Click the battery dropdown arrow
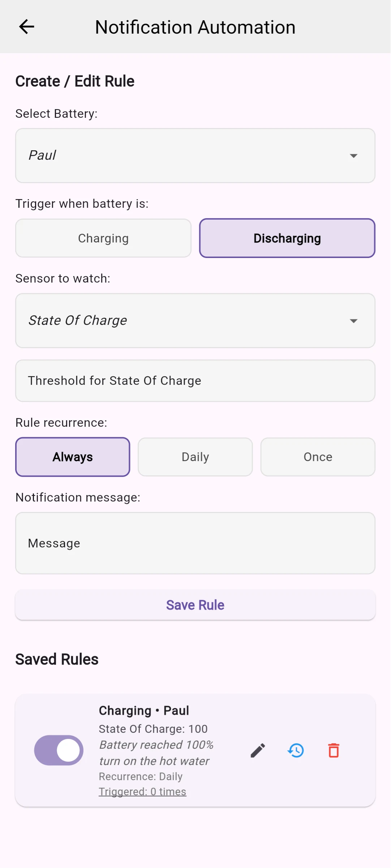 click(x=353, y=156)
